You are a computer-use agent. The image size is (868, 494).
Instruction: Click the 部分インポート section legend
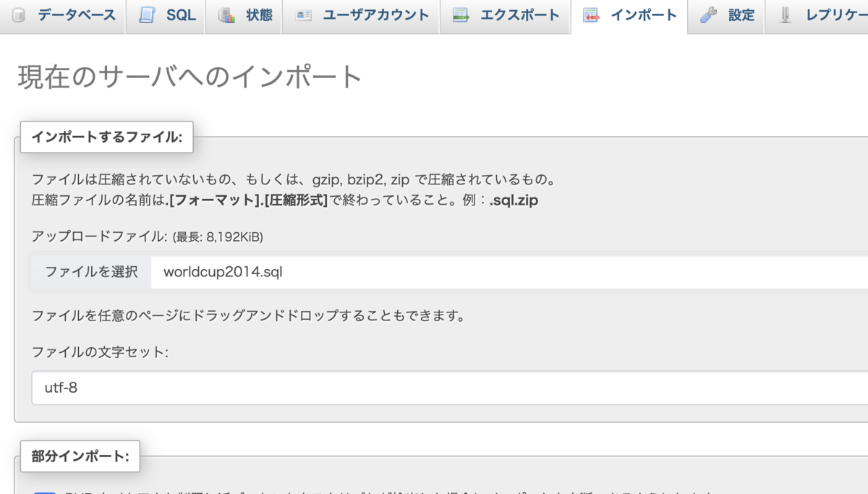click(x=80, y=456)
